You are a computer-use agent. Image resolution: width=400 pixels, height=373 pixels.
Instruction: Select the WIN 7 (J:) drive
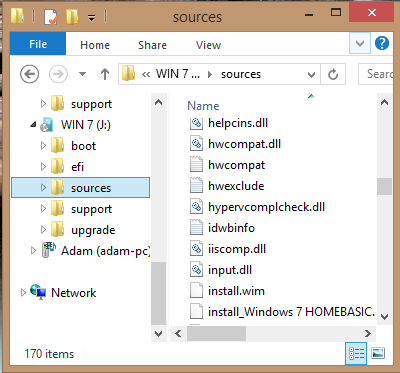click(86, 125)
